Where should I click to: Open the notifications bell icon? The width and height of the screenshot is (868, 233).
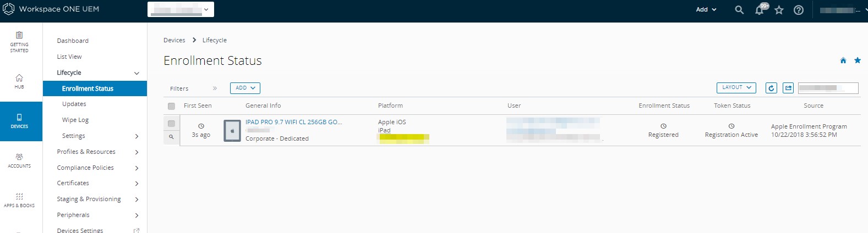pos(760,10)
